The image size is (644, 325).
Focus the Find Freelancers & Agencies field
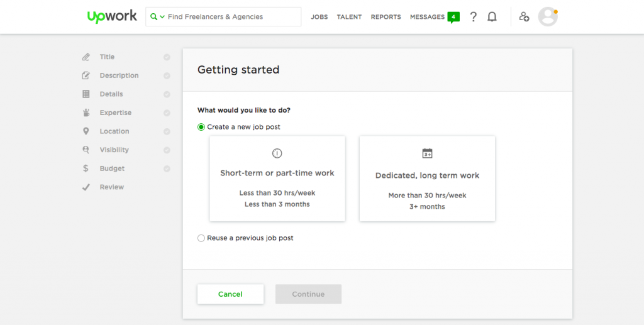pyautogui.click(x=223, y=17)
